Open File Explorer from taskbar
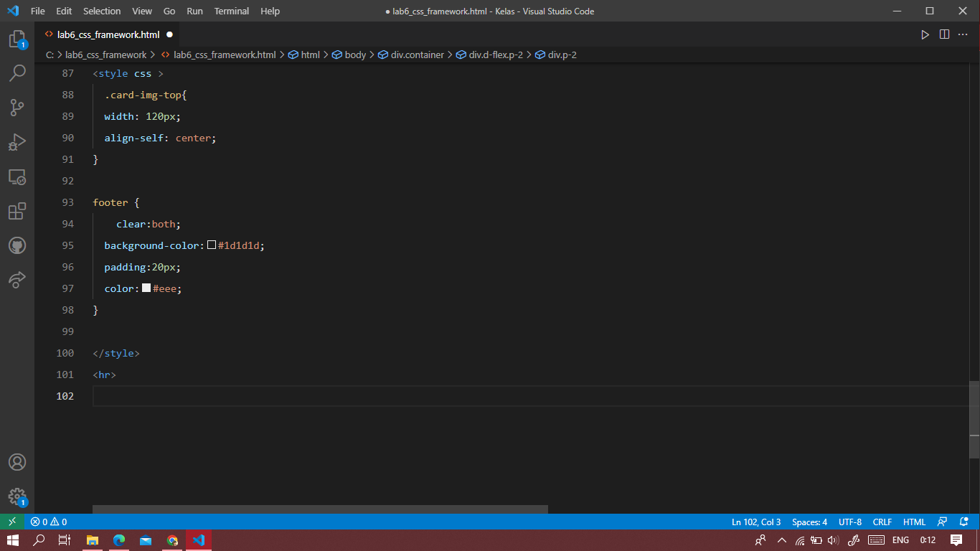980x551 pixels. [x=93, y=540]
